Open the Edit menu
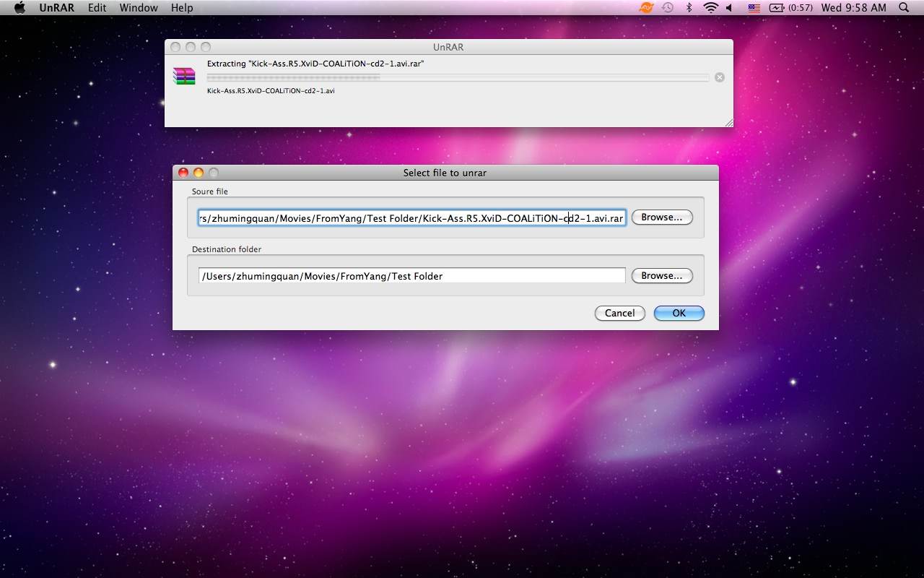924x578 pixels. (x=97, y=8)
